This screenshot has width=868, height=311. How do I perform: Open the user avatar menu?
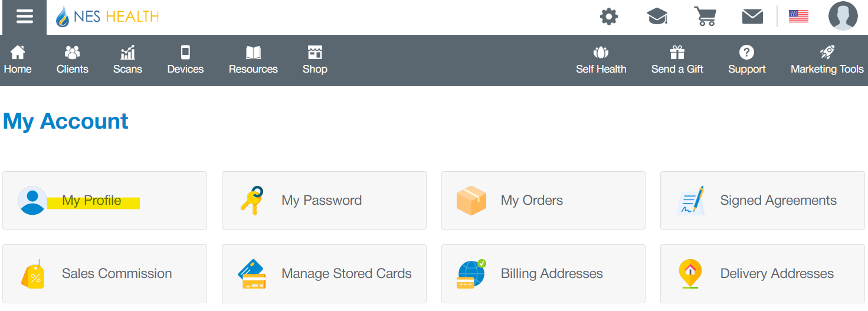coord(843,16)
